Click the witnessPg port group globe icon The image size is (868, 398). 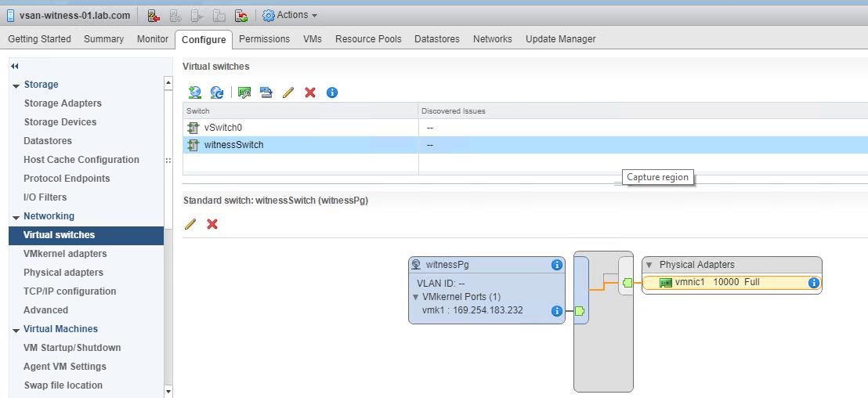(417, 265)
